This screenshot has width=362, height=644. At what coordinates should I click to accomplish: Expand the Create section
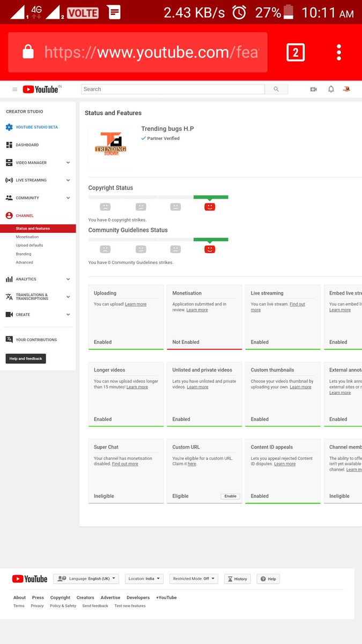coord(68,314)
